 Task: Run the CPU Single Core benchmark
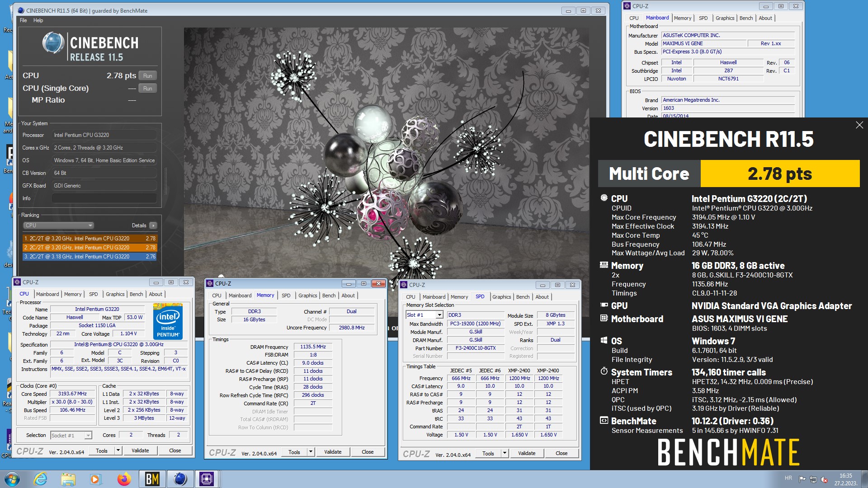[x=148, y=89]
